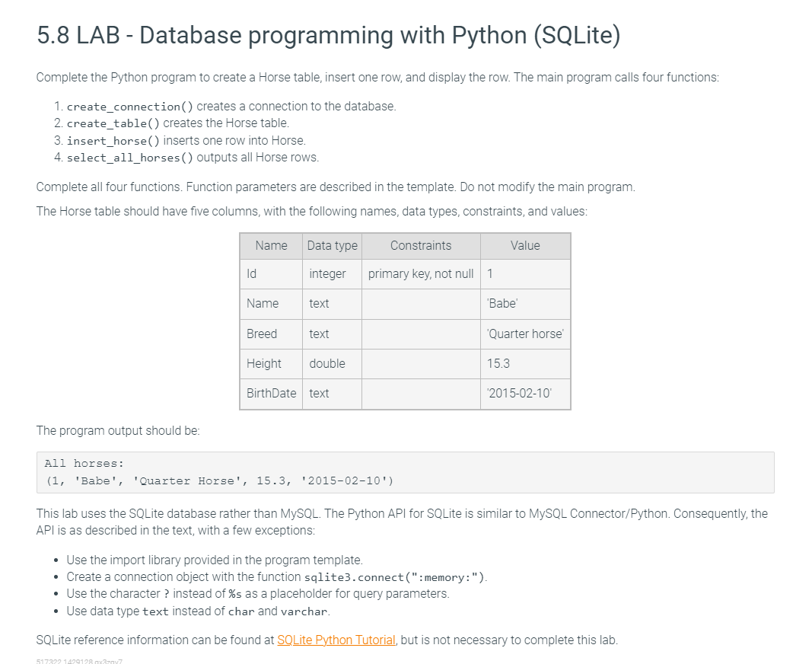Click the 'primary key, not null' constraint cell
The image size is (812, 664).
(x=420, y=273)
